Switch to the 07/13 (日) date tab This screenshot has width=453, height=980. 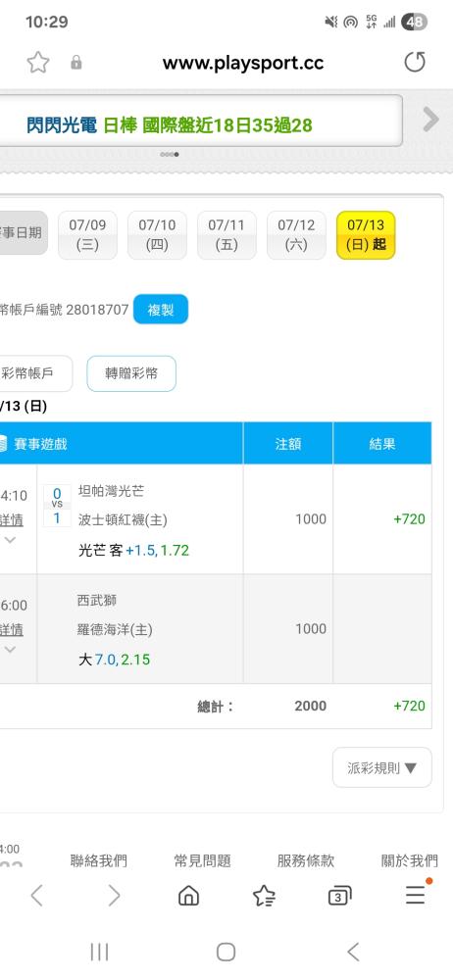[x=366, y=235]
